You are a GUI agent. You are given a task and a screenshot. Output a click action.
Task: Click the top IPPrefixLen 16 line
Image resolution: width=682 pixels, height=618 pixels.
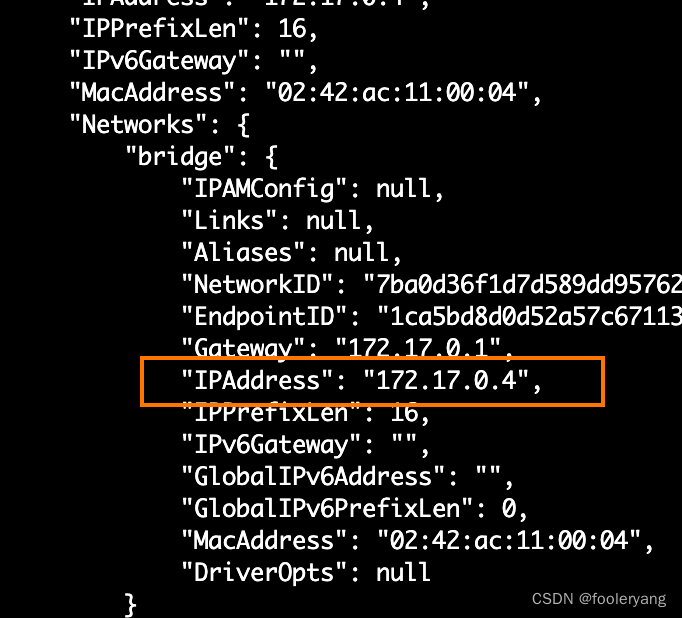[194, 29]
